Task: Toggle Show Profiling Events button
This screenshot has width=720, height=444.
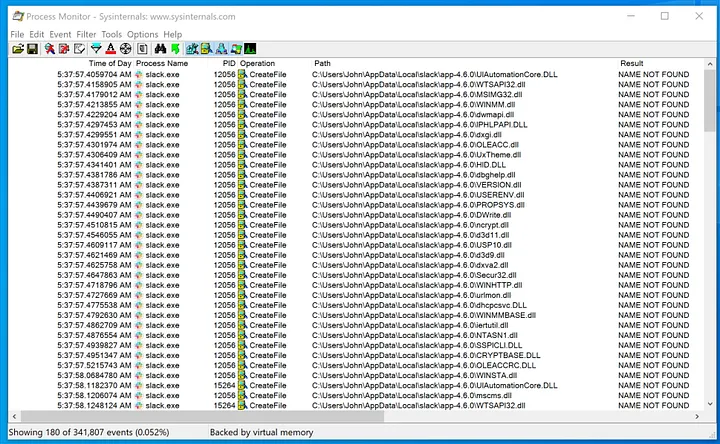Action: (248, 48)
